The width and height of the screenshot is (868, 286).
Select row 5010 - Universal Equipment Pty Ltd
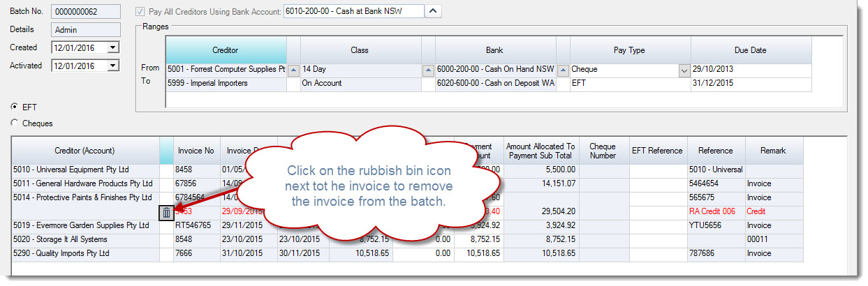point(85,170)
